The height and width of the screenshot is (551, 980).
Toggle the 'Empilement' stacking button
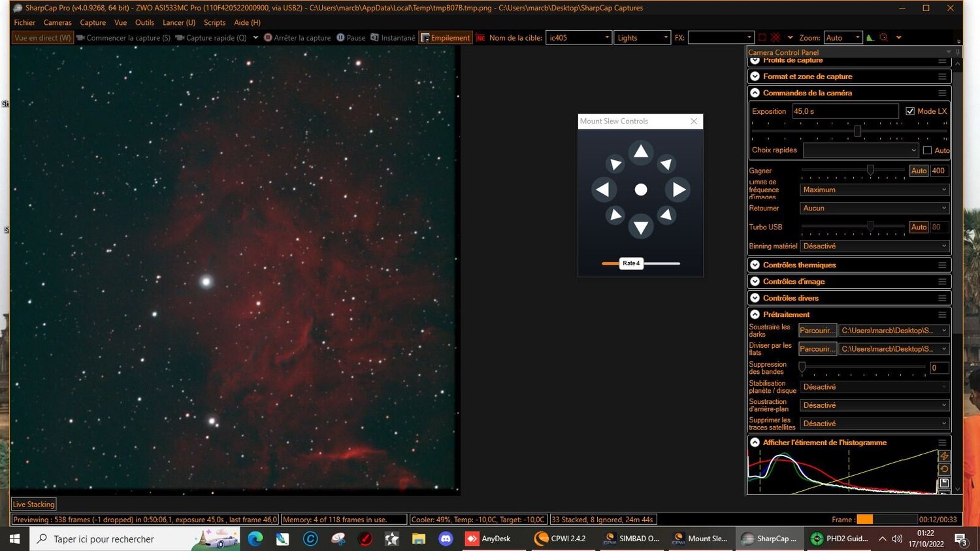446,38
